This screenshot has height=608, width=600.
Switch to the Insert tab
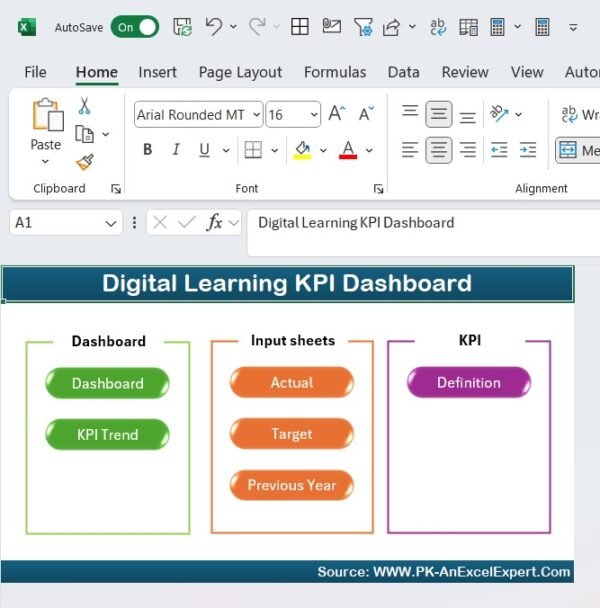click(x=157, y=72)
